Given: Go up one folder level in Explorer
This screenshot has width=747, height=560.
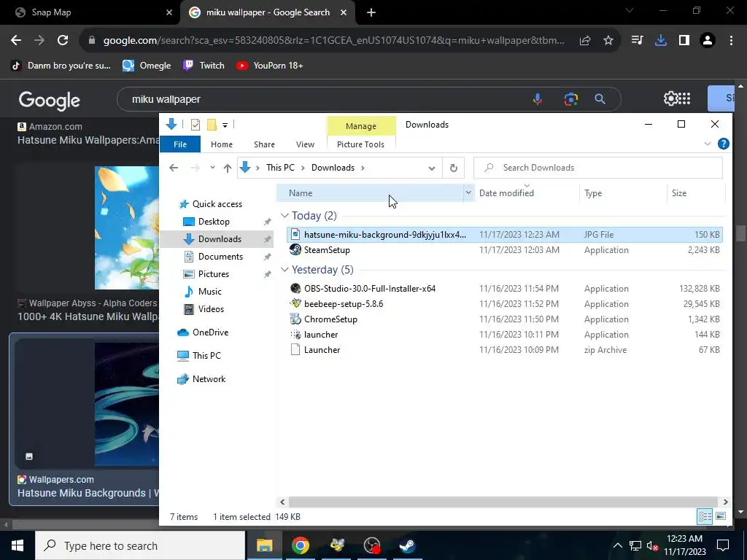Looking at the screenshot, I should [228, 168].
